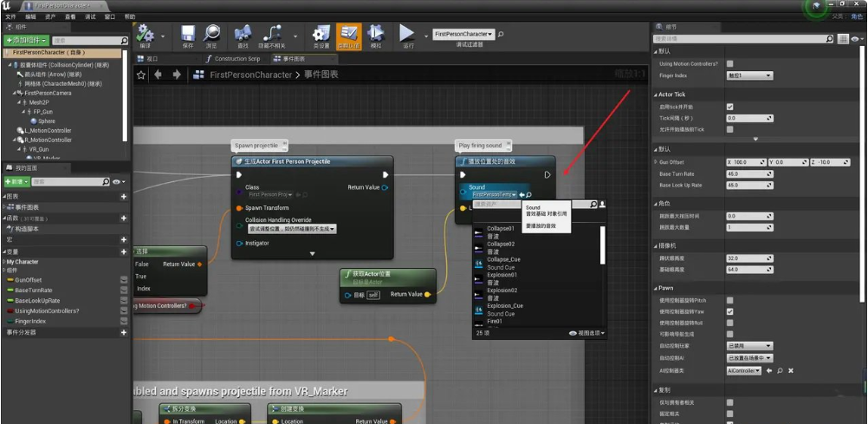Use selected asset arrow for AI控制器类

point(769,370)
